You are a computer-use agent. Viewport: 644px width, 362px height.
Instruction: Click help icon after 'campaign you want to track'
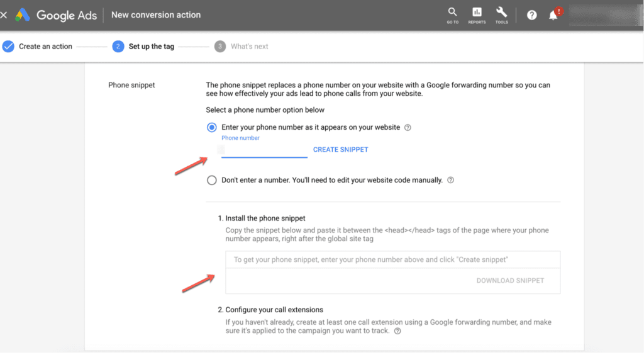coord(397,331)
